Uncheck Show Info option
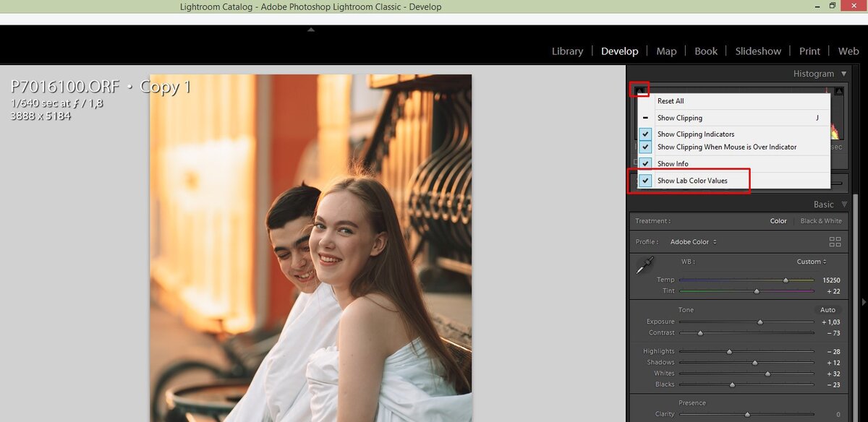 click(734, 164)
